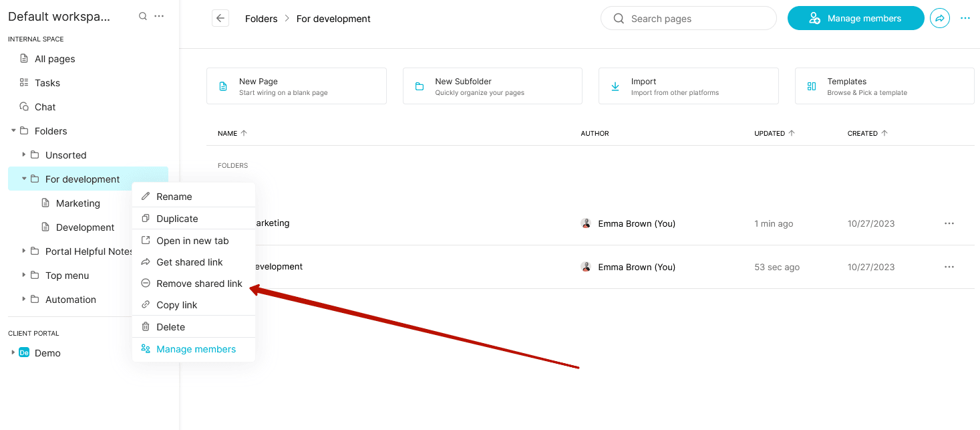This screenshot has height=430, width=980.
Task: Click the page icon beside Development in the sidebar
Action: coord(45,227)
